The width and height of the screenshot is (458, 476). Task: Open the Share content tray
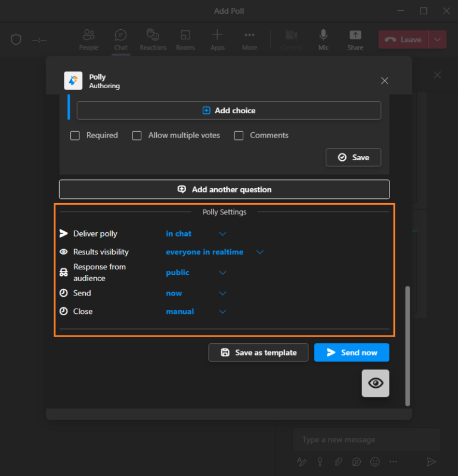click(x=355, y=40)
